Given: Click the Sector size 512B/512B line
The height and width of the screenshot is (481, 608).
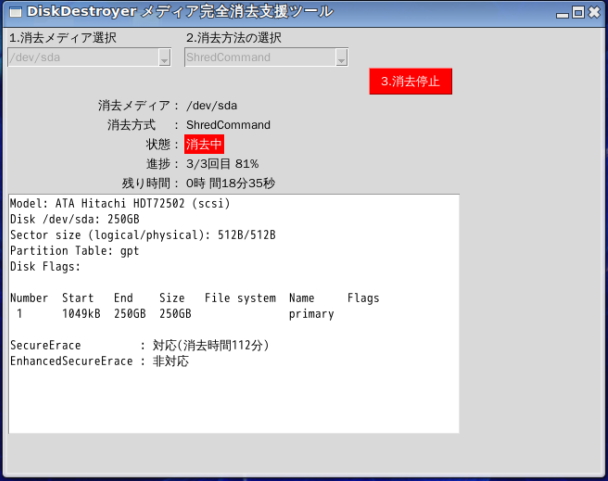Looking at the screenshot, I should pyautogui.click(x=143, y=235).
